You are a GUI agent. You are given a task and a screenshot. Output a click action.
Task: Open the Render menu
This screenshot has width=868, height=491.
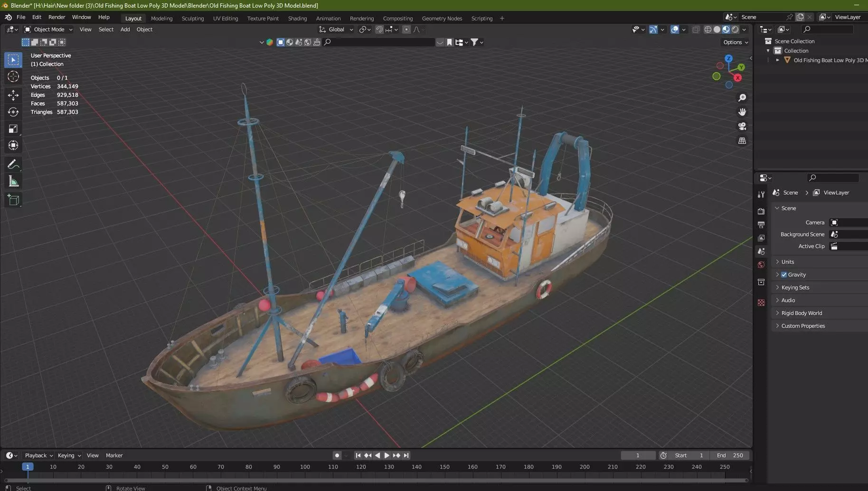click(x=57, y=17)
